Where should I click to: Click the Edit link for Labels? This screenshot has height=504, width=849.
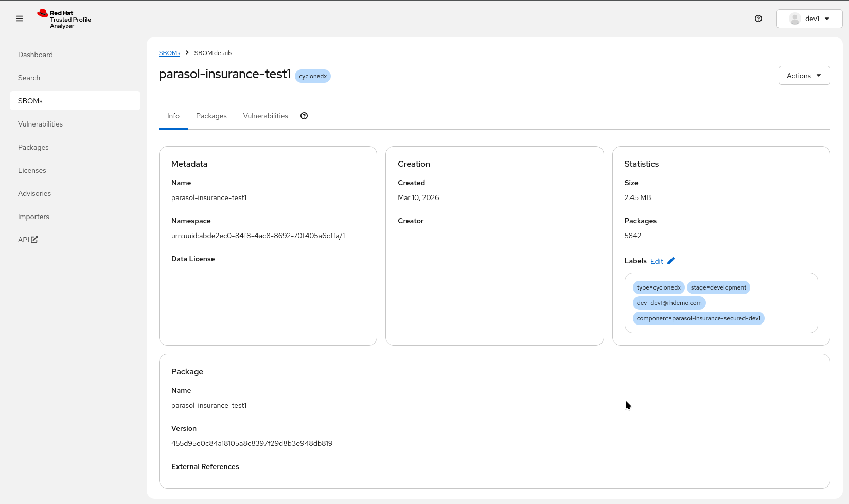[x=657, y=261]
